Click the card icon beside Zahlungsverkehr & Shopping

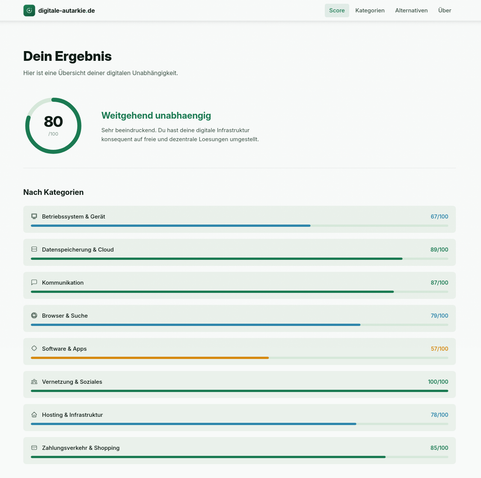[34, 448]
